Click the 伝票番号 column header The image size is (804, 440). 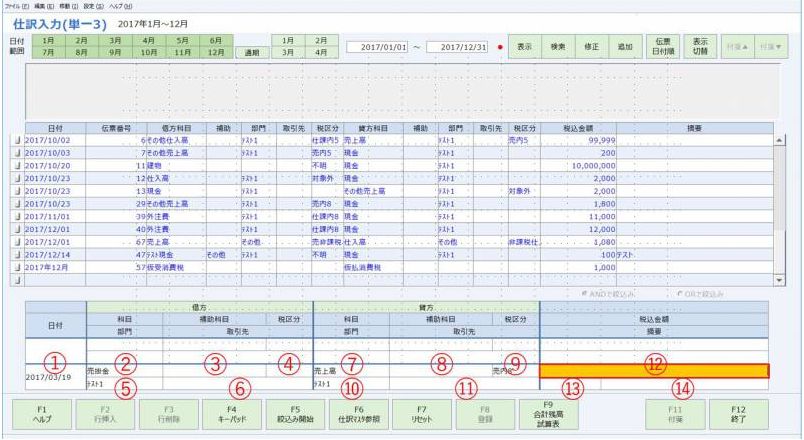(116, 129)
